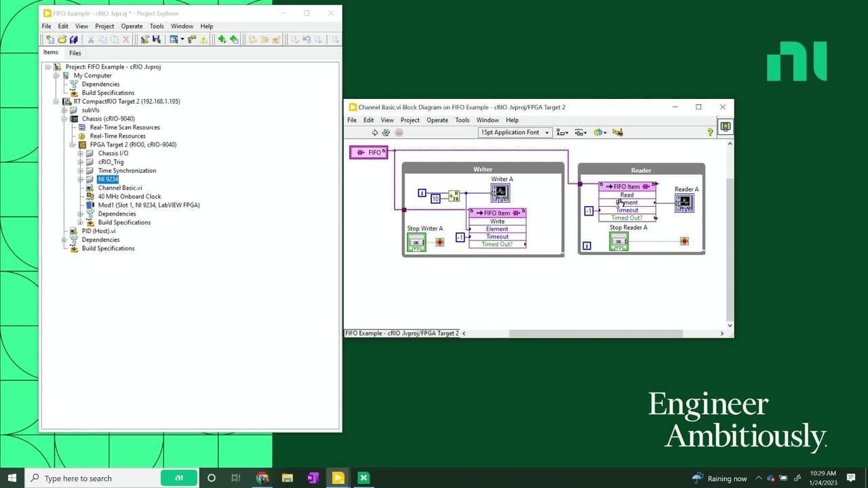Screen dimensions: 868x488
Task: Click the Reader loop stop condition terminal
Action: tap(684, 241)
